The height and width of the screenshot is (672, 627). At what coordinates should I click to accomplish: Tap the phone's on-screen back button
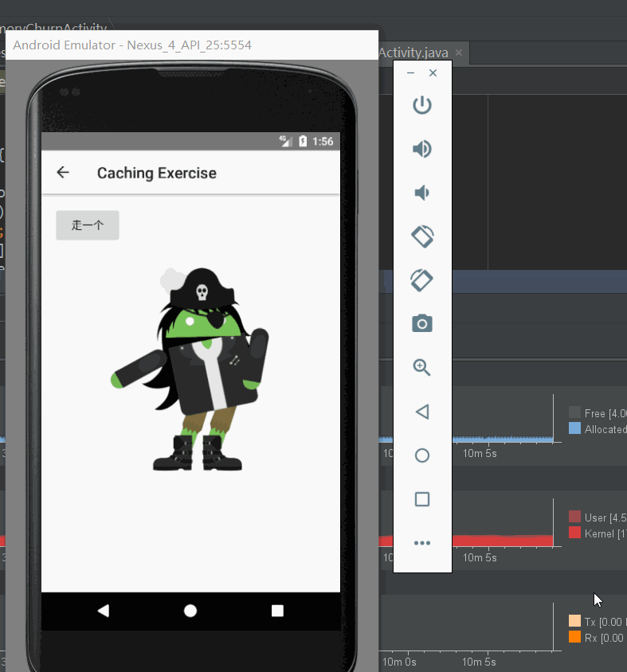tap(104, 611)
